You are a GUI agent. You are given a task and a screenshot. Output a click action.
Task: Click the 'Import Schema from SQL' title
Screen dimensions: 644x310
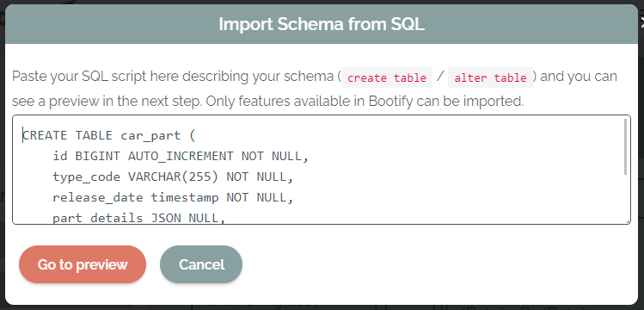(322, 24)
